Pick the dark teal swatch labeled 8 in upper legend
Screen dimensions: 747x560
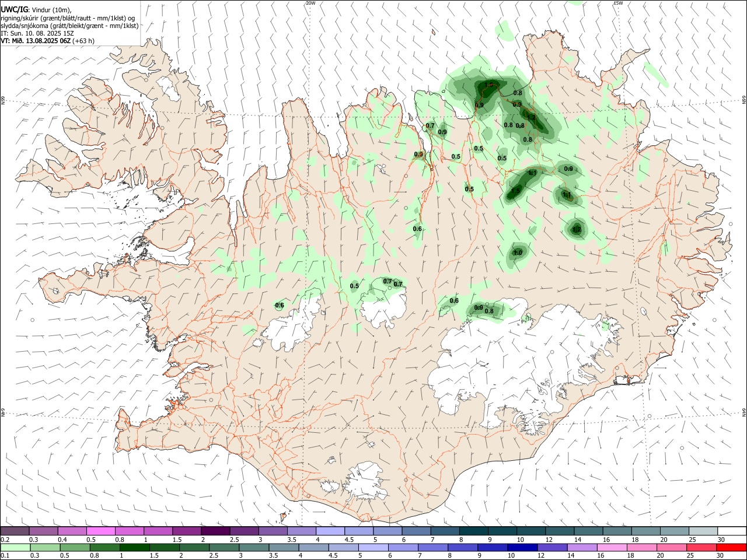coord(473,531)
